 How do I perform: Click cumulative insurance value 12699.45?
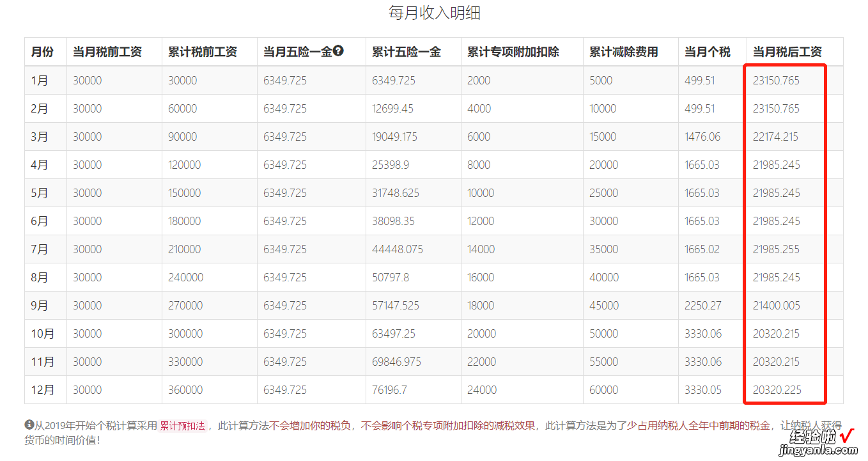click(392, 109)
